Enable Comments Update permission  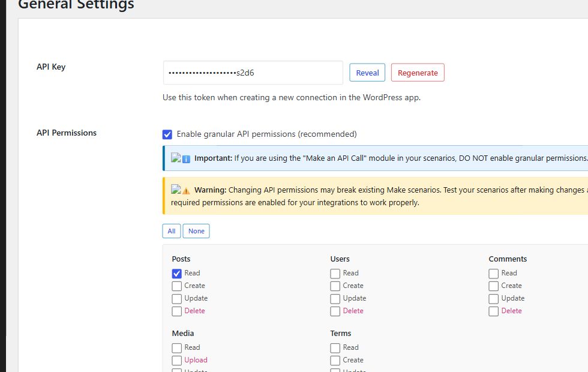(x=493, y=299)
